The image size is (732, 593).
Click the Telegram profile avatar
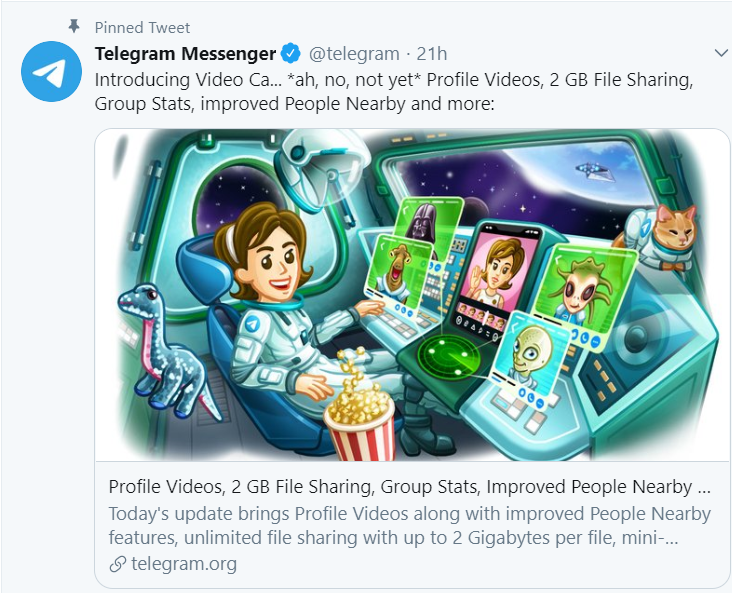(x=51, y=71)
